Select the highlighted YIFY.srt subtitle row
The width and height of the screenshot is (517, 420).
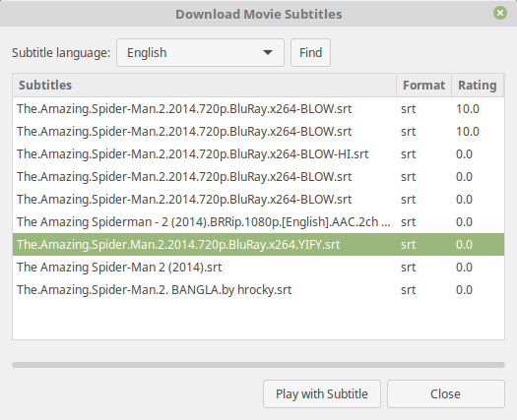(x=258, y=244)
